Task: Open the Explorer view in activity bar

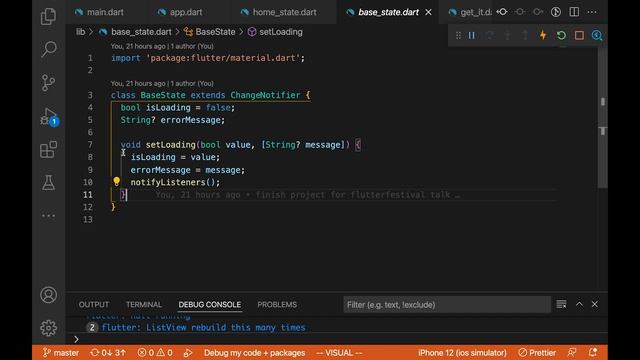Action: [48, 16]
